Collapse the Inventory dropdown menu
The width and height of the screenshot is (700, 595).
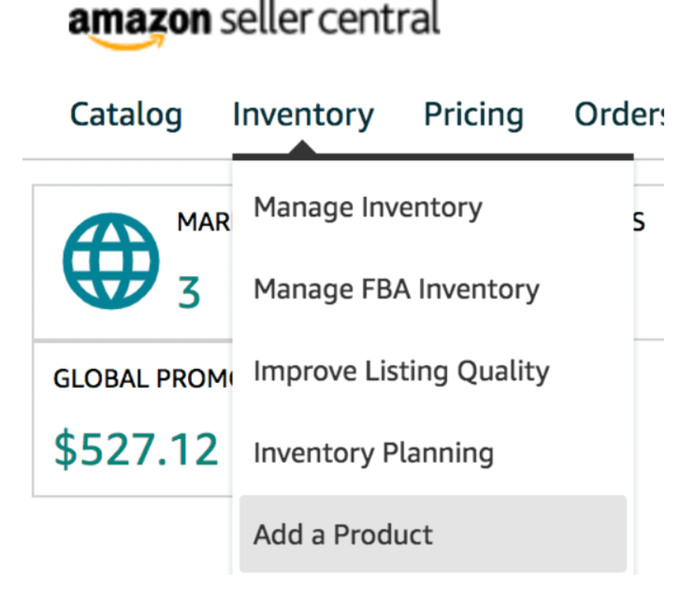[302, 115]
